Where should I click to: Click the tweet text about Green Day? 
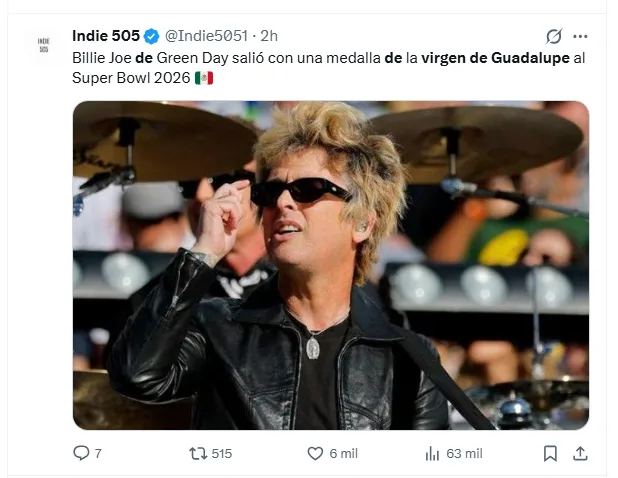tap(300, 58)
